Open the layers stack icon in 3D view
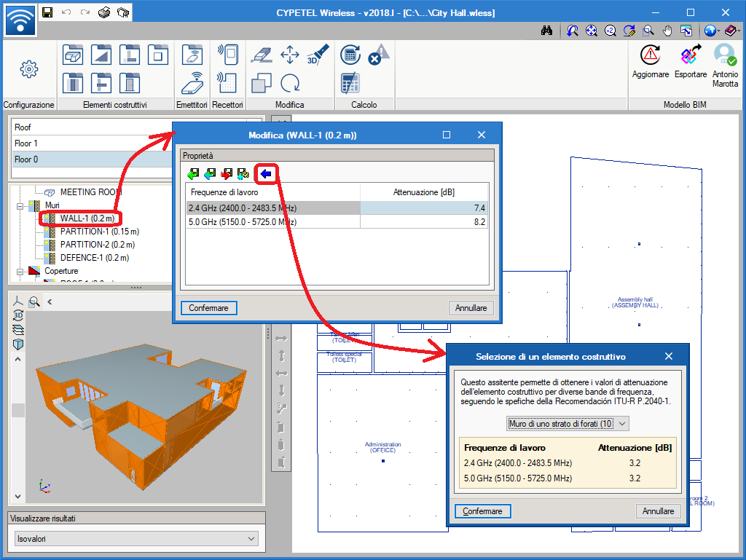The width and height of the screenshot is (746, 560). coord(18,330)
